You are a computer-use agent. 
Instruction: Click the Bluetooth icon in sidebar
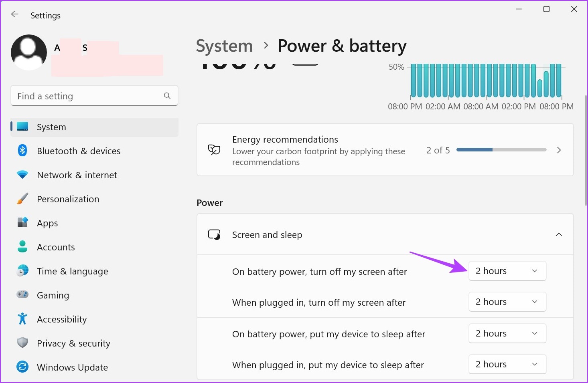22,151
